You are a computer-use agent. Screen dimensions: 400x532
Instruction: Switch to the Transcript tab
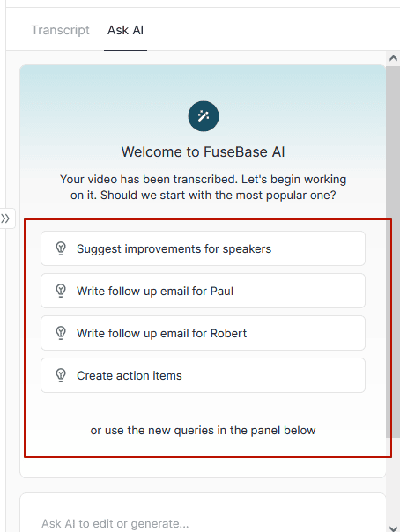pyautogui.click(x=61, y=30)
